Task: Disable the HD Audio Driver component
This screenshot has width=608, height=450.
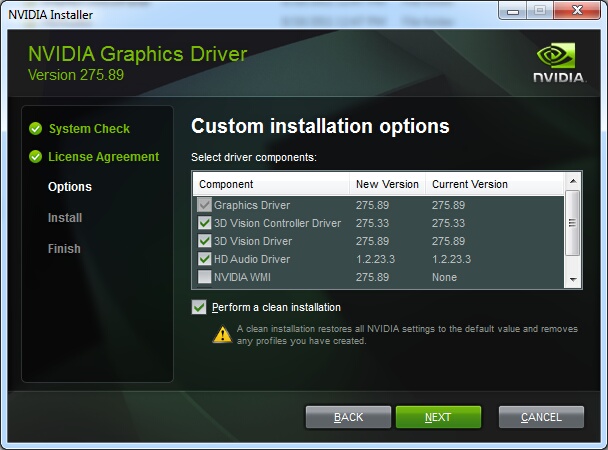Action: 204,259
